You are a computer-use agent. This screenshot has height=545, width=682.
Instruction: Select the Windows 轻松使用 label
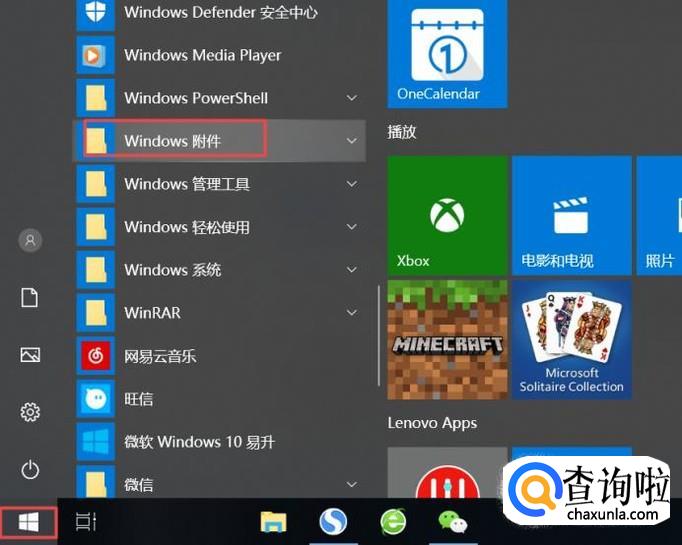187,227
